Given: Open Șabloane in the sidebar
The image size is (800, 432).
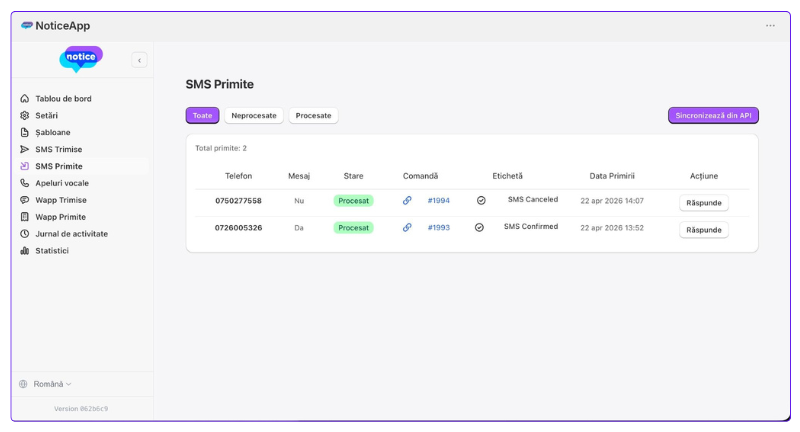Looking at the screenshot, I should pyautogui.click(x=53, y=132).
